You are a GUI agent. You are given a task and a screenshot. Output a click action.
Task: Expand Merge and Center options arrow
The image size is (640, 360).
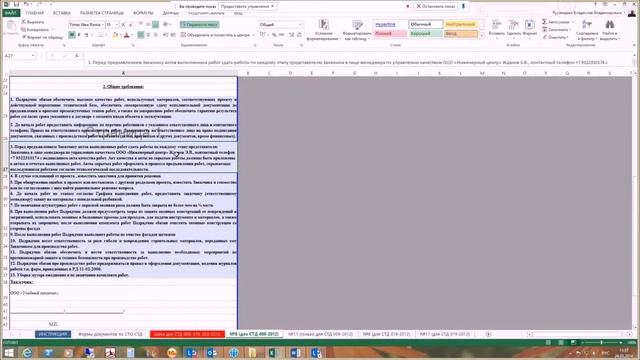[x=253, y=35]
